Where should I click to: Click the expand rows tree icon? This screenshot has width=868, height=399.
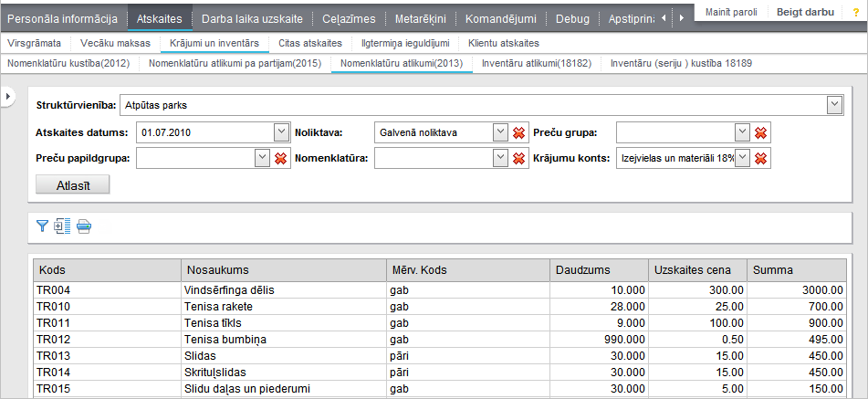coord(62,226)
